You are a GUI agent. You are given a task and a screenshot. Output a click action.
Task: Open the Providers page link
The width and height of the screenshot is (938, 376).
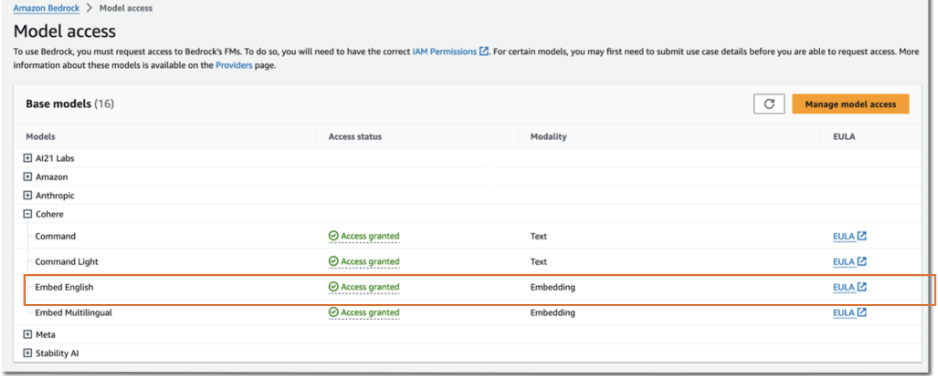coord(234,66)
